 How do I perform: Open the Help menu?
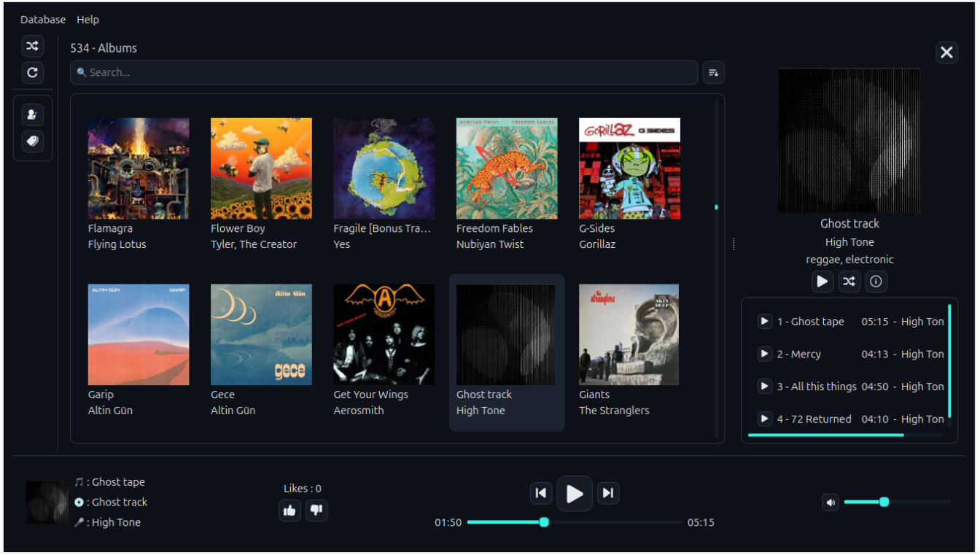coord(87,20)
